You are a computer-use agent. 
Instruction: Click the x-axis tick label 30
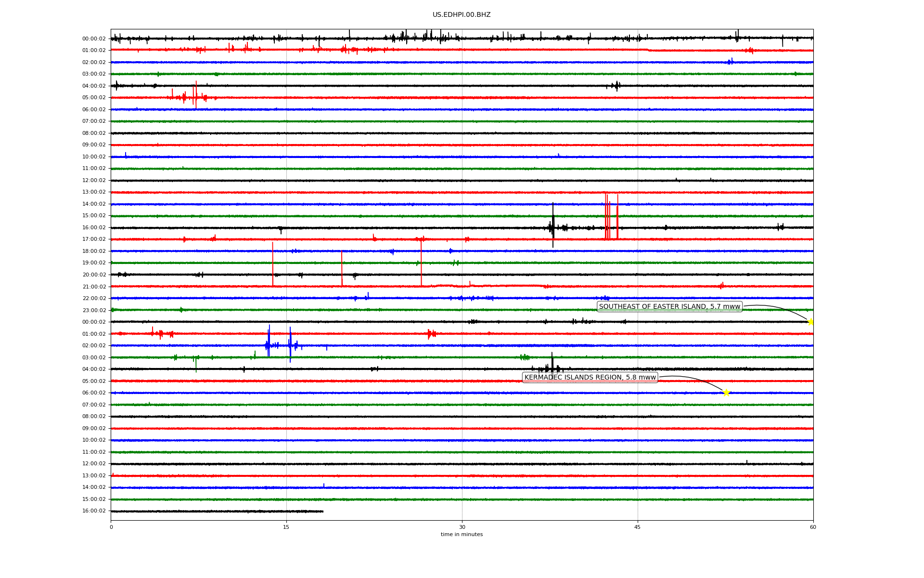click(x=462, y=527)
